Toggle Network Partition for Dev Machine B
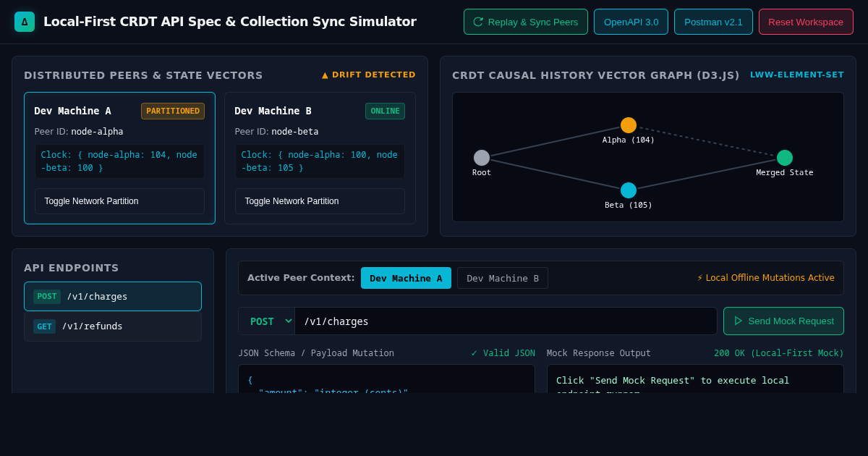Viewport: 868px width, 456px height. [320, 201]
